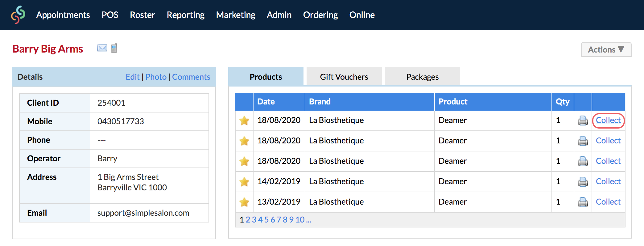644x246 pixels.
Task: Click the Qty column header
Action: [563, 102]
